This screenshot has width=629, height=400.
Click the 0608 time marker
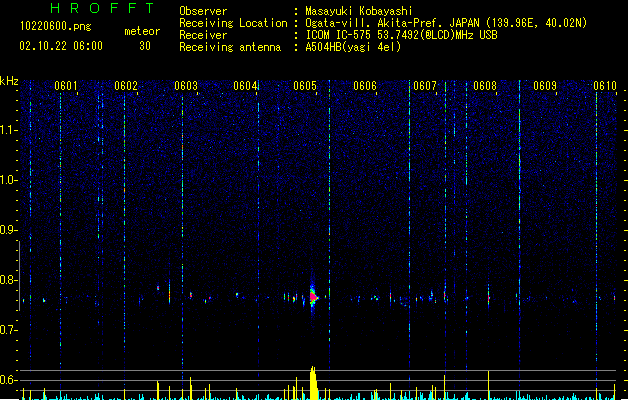pyautogui.click(x=485, y=86)
